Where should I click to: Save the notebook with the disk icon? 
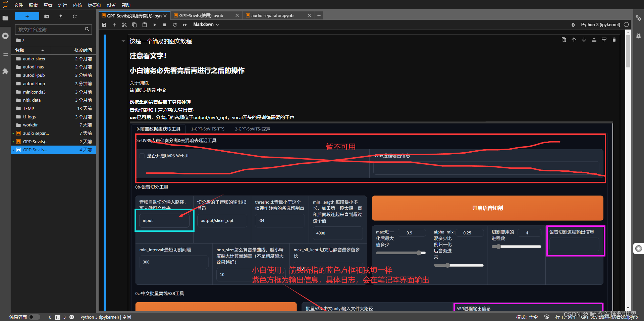(104, 25)
